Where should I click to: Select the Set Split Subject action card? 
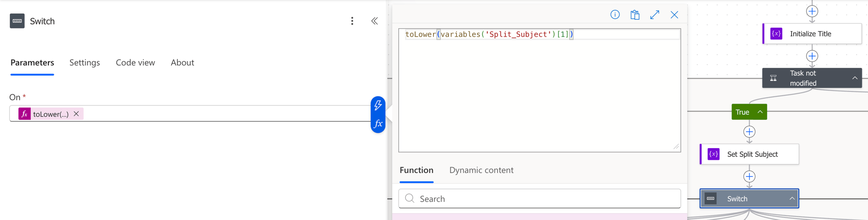click(749, 154)
